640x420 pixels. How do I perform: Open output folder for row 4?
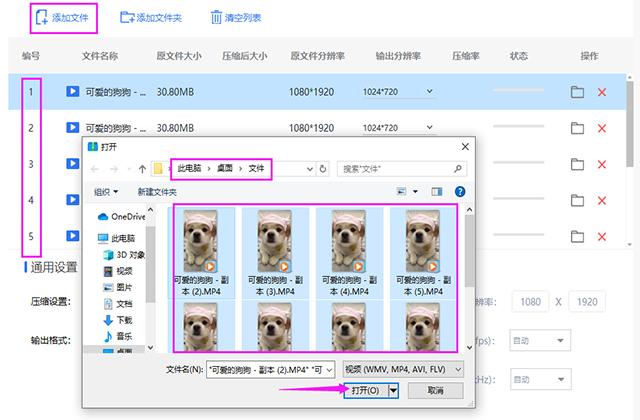click(x=577, y=200)
